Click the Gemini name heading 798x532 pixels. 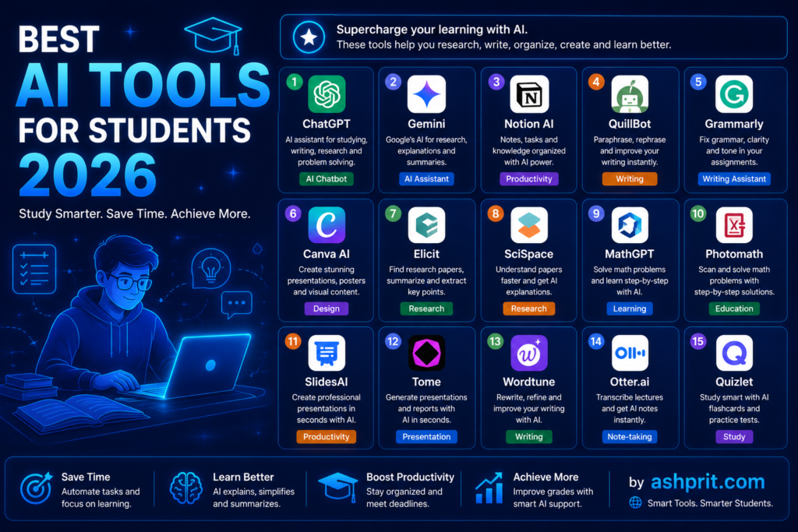(426, 124)
